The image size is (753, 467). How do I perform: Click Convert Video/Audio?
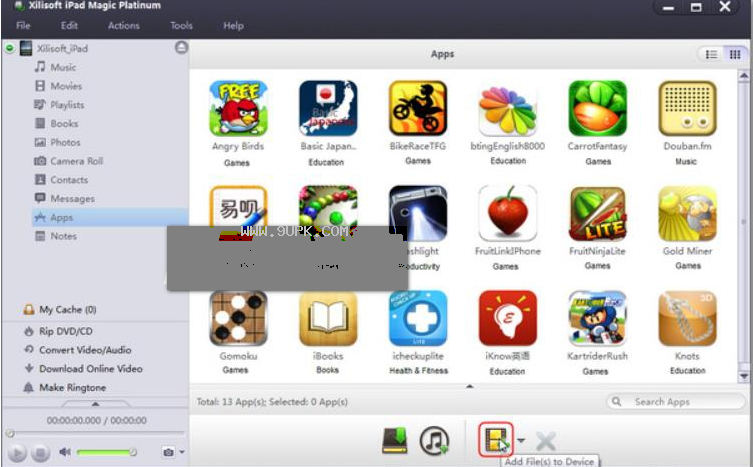pyautogui.click(x=85, y=350)
